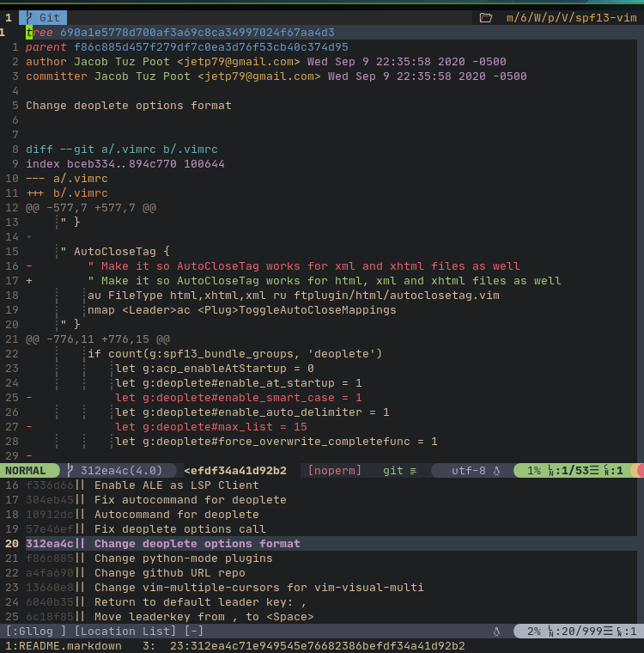Click the NORMAL mode indicator

coord(26,471)
